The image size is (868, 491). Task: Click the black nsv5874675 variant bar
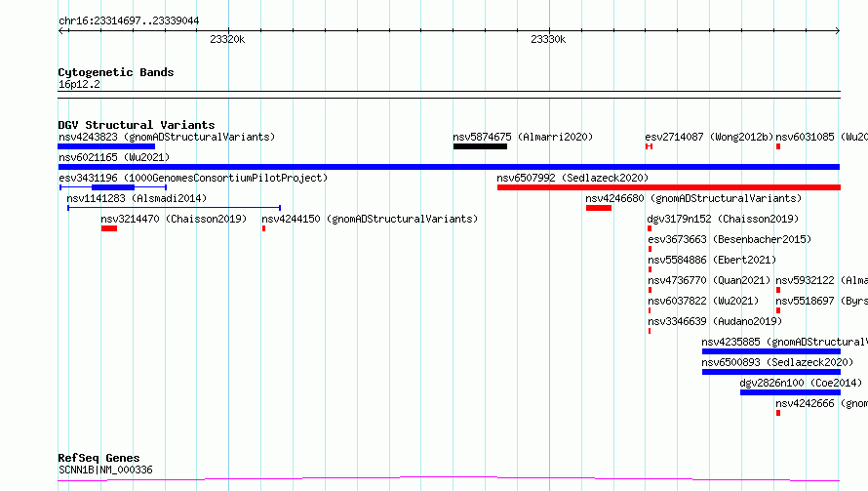coord(480,146)
